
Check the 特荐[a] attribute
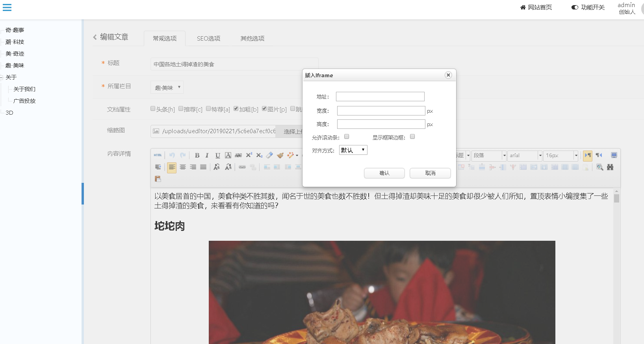(208, 109)
